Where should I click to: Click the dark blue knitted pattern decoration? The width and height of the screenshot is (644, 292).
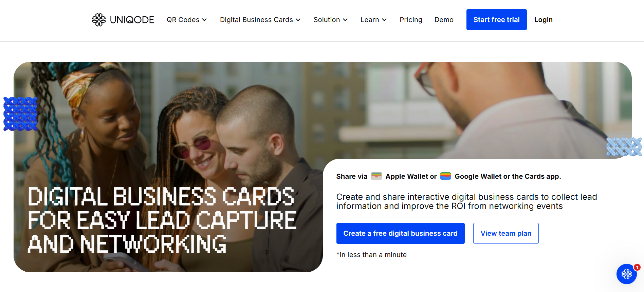[x=20, y=114]
